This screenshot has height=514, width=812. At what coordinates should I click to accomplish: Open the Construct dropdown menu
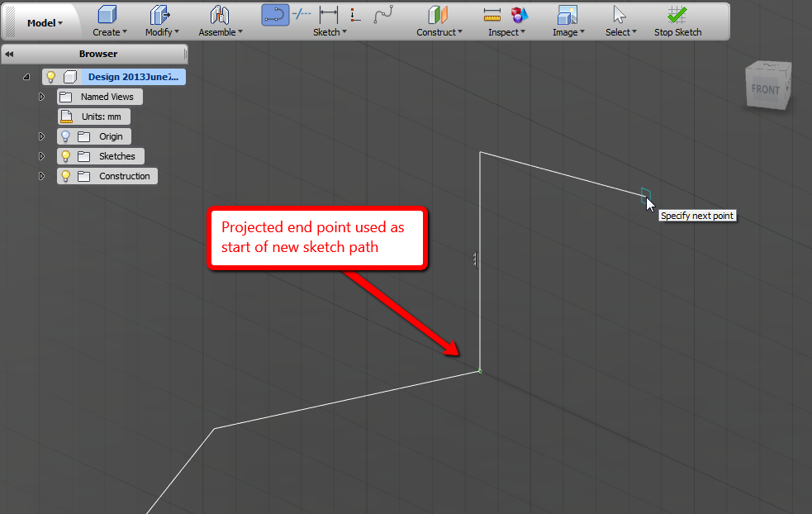click(x=439, y=32)
